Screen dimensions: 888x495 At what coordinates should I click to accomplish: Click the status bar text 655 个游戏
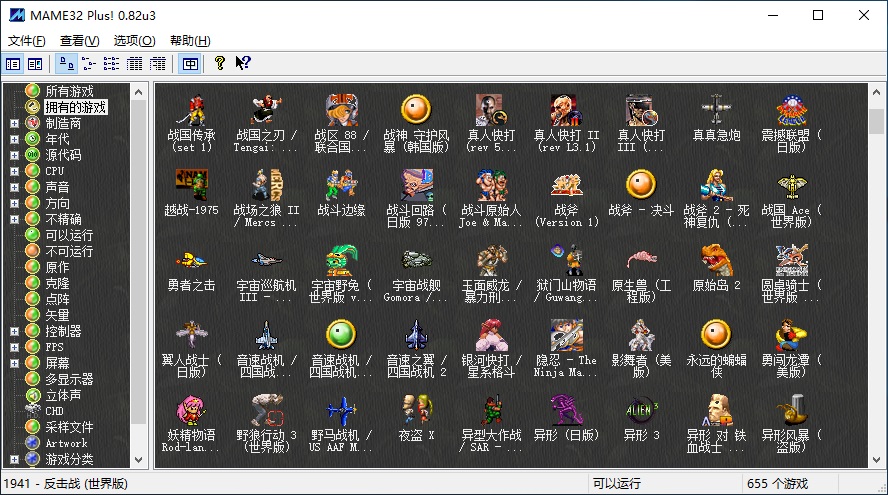pos(777,484)
